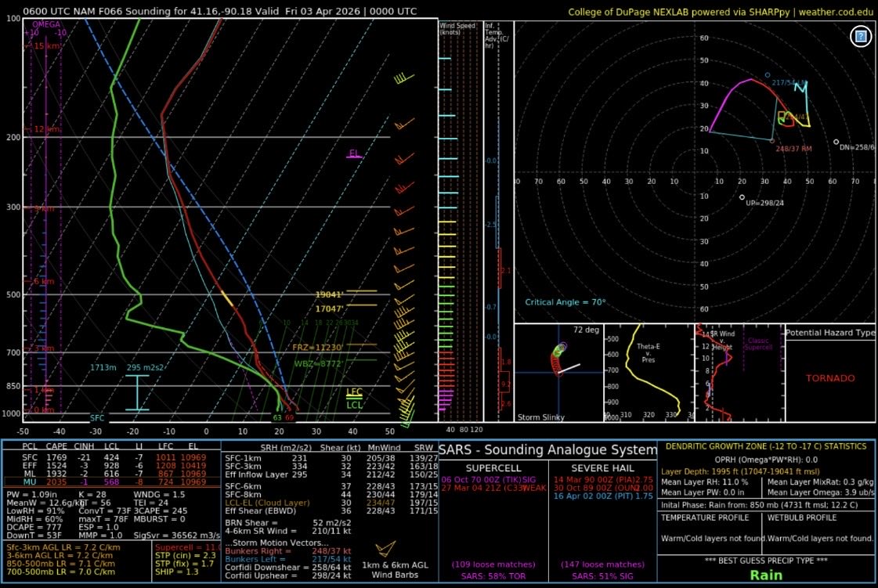Screen dimensions: 878x588
Task: Click the magenta EL marker on the skew-T
Action: pyautogui.click(x=354, y=154)
